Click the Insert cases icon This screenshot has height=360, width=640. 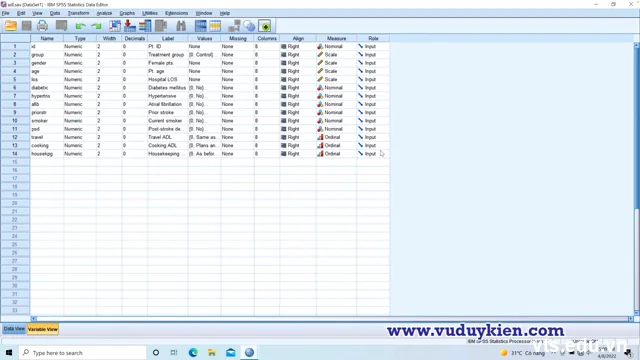pos(200,26)
